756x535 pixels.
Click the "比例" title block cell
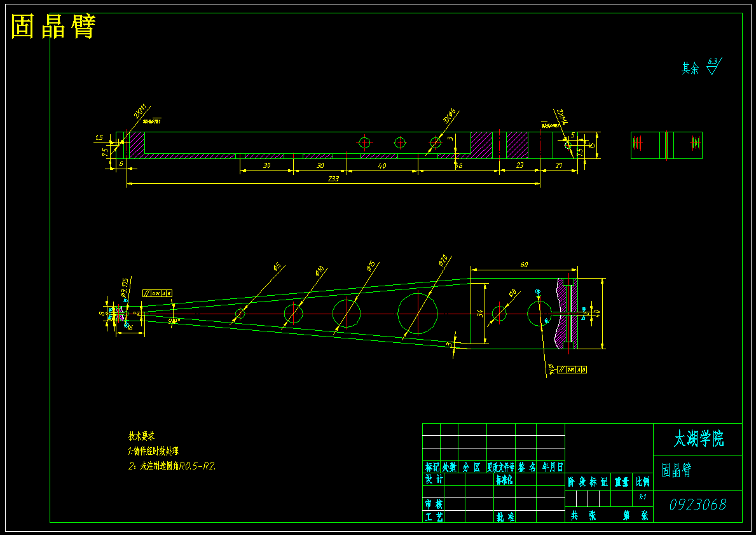[x=642, y=482]
